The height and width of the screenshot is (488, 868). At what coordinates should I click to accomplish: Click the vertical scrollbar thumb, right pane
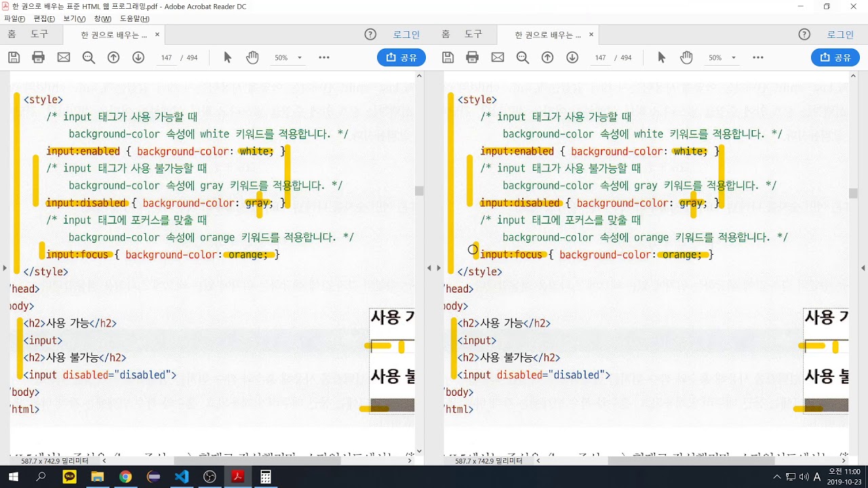coord(853,193)
